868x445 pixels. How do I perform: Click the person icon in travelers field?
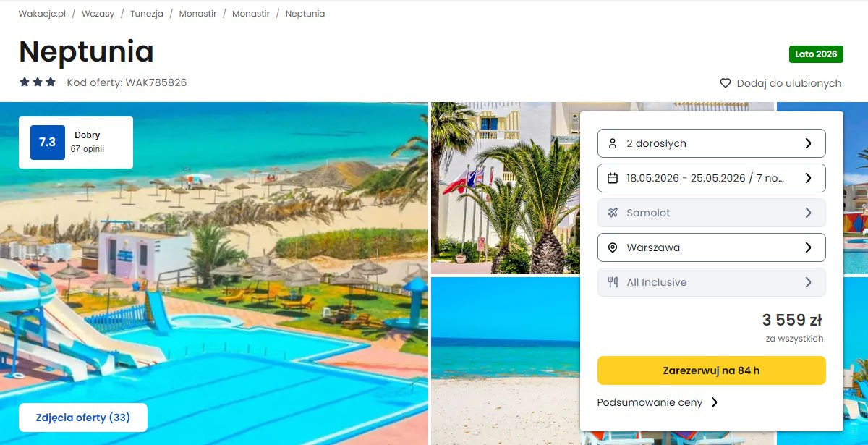[613, 143]
